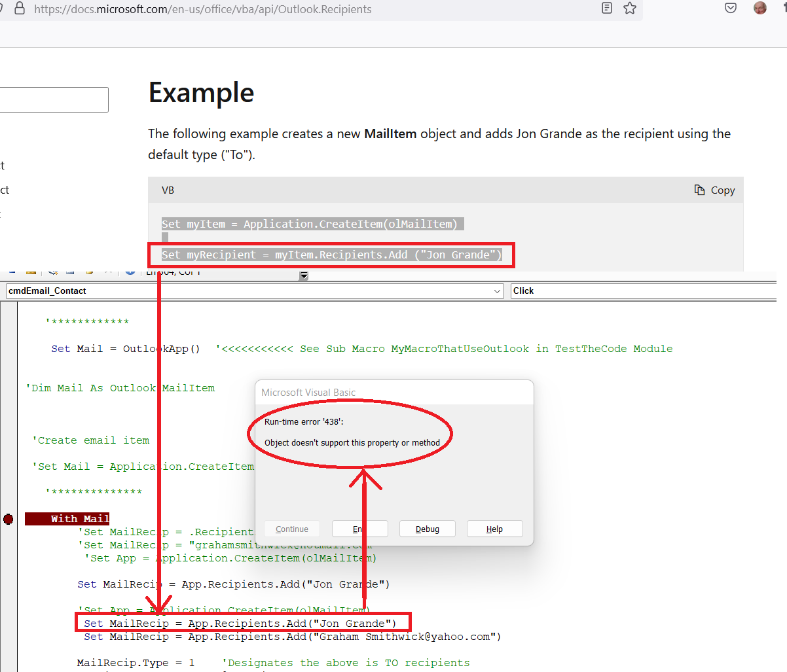Toggle reader view in the address bar

pyautogui.click(x=607, y=9)
